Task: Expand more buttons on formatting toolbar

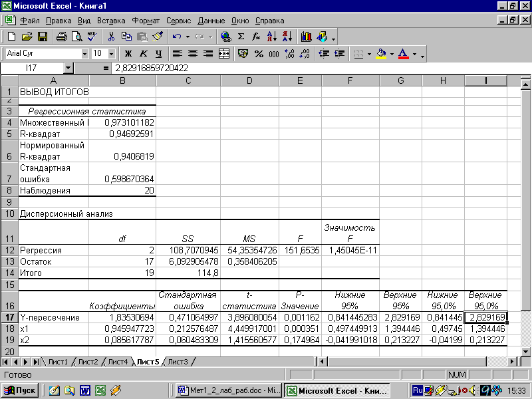Action: click(x=422, y=55)
